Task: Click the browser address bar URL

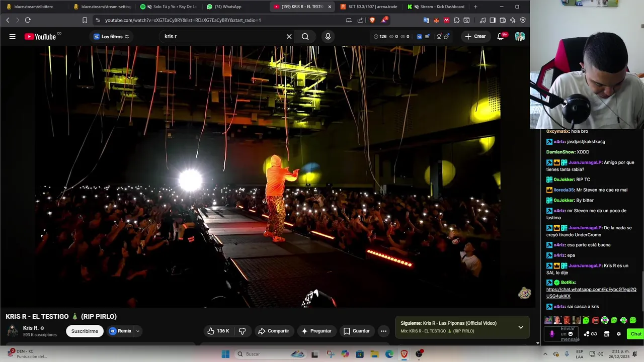Action: (183, 20)
